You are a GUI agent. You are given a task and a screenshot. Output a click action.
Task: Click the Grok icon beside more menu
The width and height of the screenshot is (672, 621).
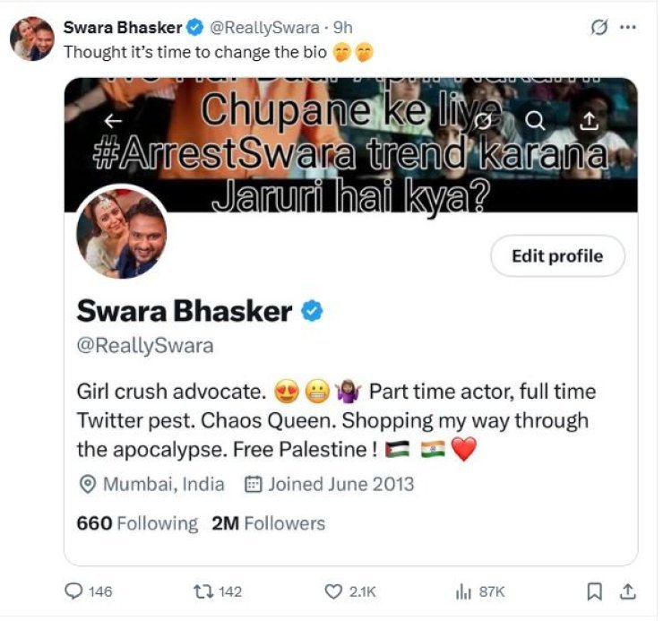click(x=599, y=28)
